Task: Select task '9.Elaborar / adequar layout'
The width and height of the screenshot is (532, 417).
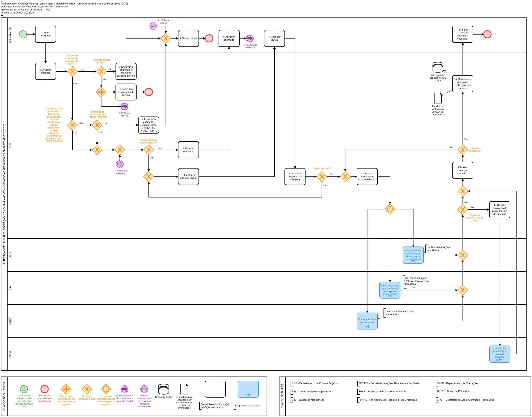Action: pos(188,177)
